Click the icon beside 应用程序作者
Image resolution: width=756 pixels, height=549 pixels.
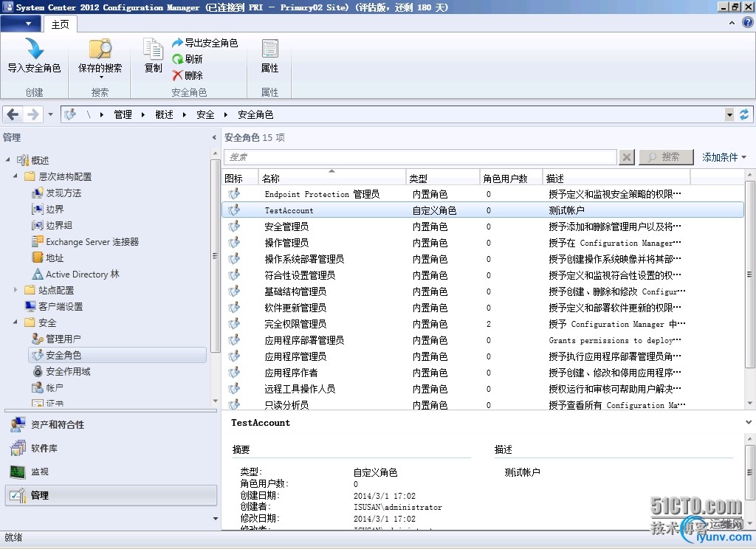(234, 373)
